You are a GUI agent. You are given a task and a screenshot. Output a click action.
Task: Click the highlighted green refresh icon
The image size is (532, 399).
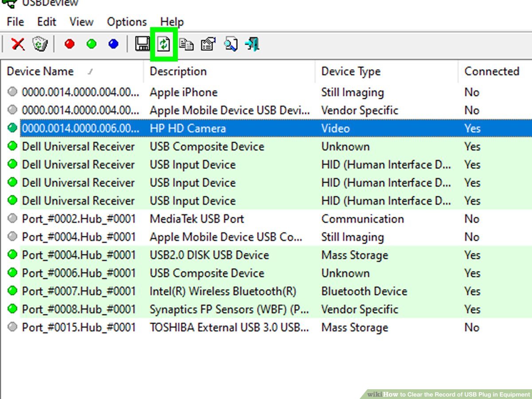click(x=164, y=44)
